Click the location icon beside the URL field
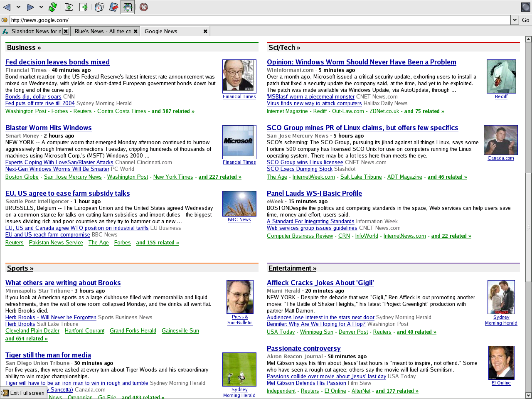This screenshot has height=399, width=532. [x=5, y=20]
